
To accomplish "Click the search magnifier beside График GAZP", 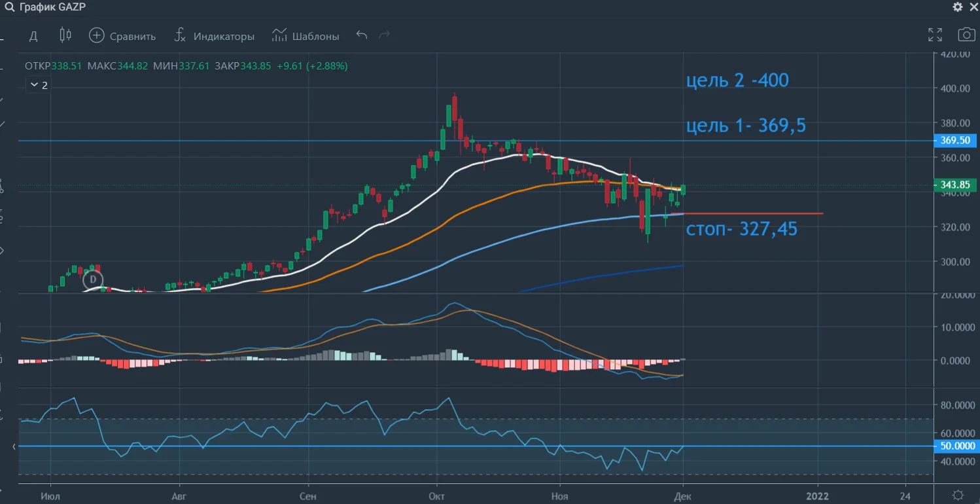I will [x=9, y=7].
